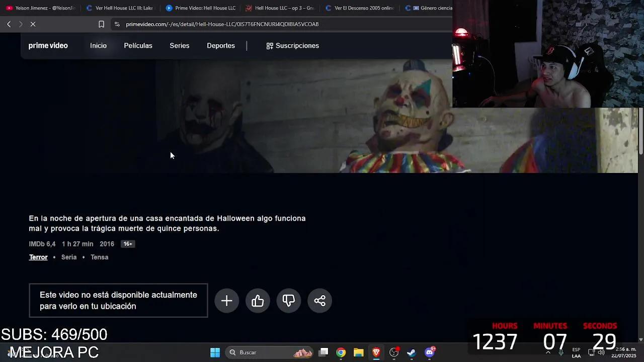Go back with the browser back arrow
This screenshot has height=362, width=644.
click(x=9, y=24)
